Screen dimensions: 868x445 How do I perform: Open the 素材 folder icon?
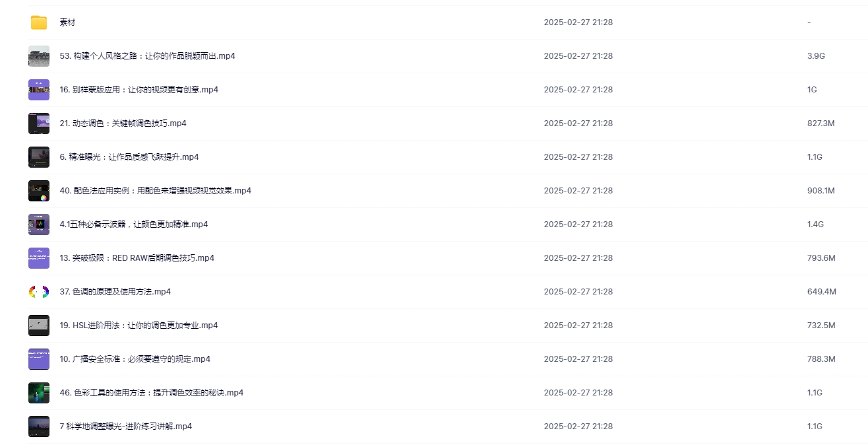pos(39,22)
